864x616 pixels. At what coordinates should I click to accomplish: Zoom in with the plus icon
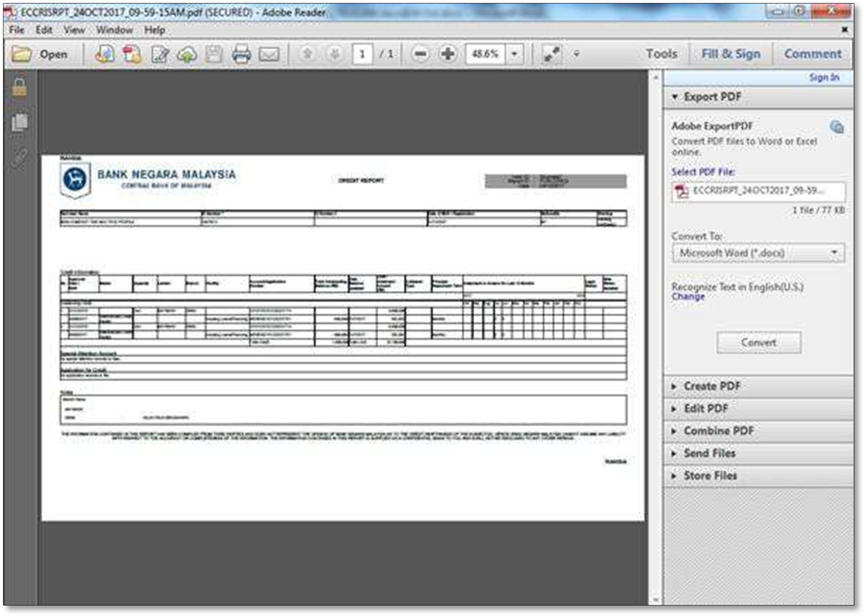click(448, 54)
